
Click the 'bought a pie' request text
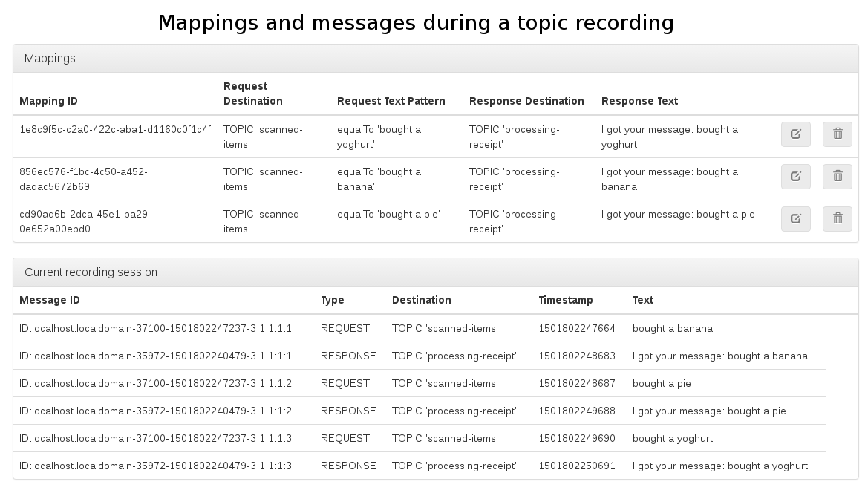[x=662, y=383]
